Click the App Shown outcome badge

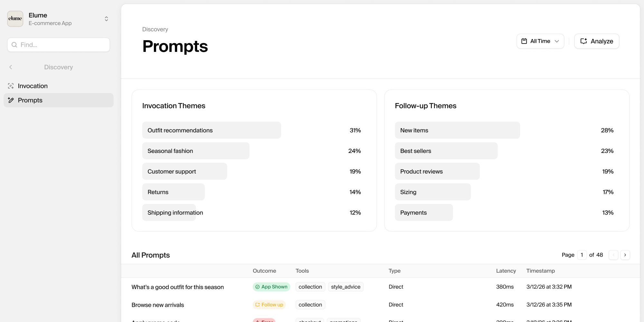point(271,287)
